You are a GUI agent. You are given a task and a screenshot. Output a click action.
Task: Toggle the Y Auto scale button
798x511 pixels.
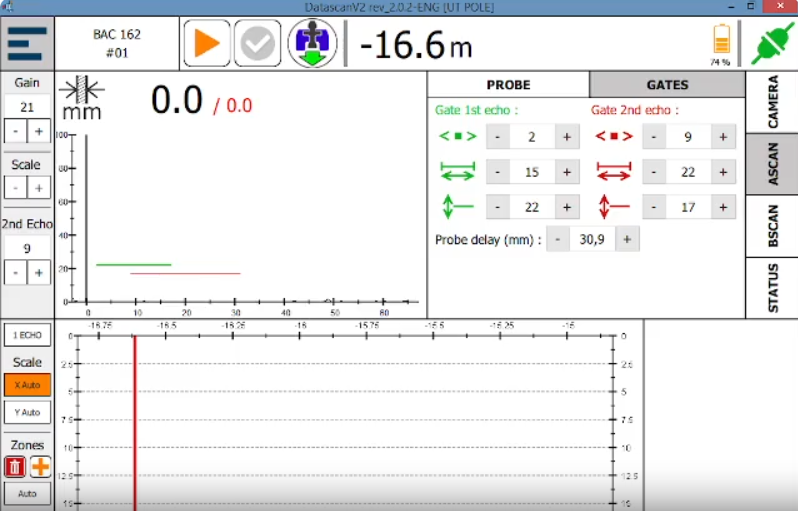click(27, 412)
